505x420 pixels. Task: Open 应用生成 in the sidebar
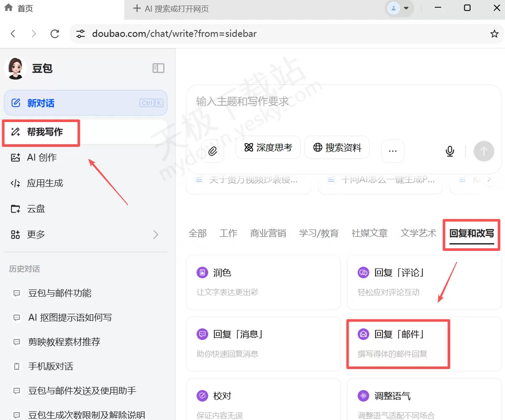(x=86, y=183)
